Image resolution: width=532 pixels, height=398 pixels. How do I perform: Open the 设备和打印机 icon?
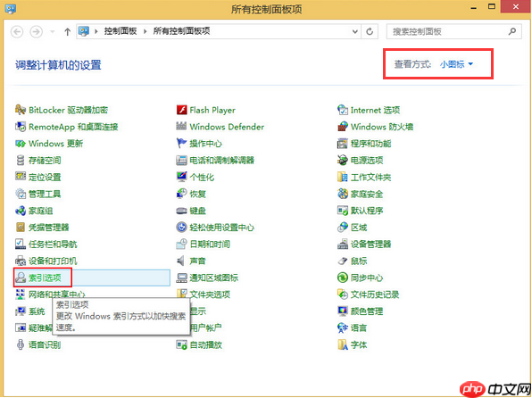coord(21,261)
